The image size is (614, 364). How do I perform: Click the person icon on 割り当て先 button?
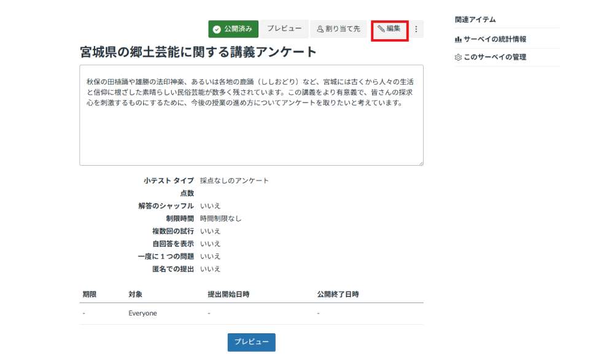click(320, 28)
